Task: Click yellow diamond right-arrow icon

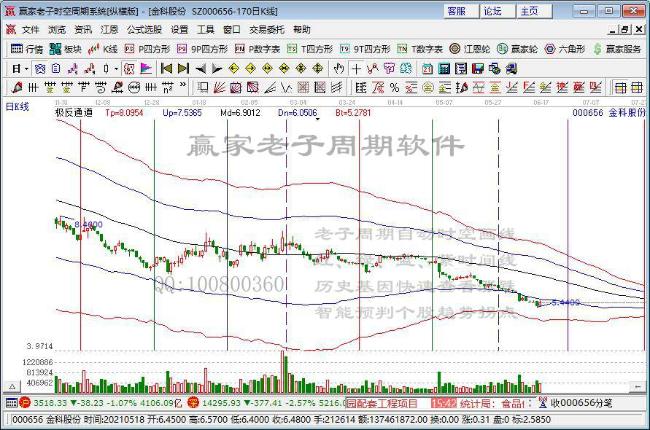Action: pyautogui.click(x=250, y=68)
